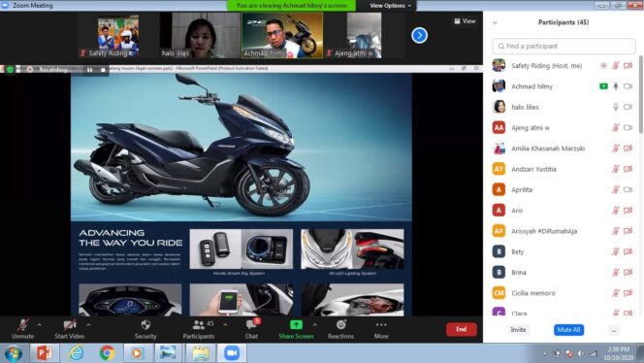Start Video from the Zoom toolbar

70,329
